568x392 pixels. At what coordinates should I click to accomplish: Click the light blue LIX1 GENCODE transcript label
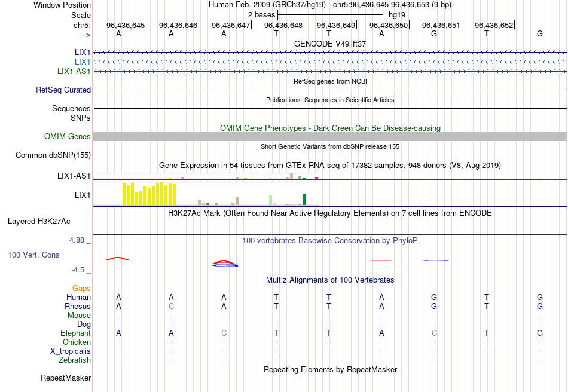pyautogui.click(x=83, y=62)
